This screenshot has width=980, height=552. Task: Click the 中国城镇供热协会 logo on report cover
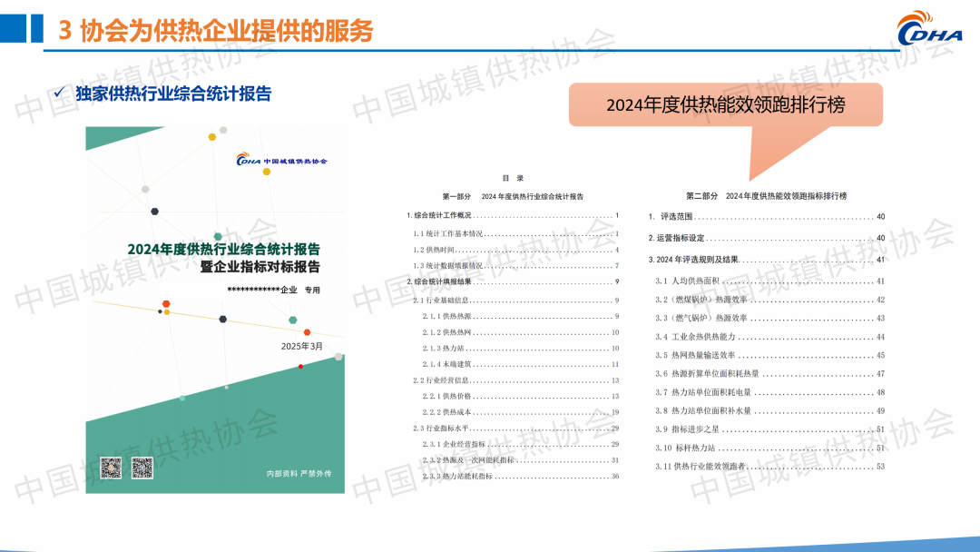(x=282, y=160)
